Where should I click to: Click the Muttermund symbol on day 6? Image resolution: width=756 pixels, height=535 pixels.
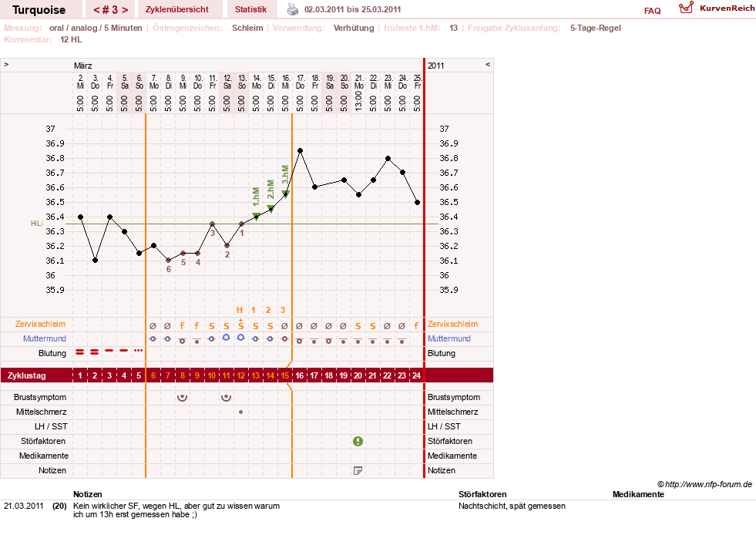tap(153, 338)
